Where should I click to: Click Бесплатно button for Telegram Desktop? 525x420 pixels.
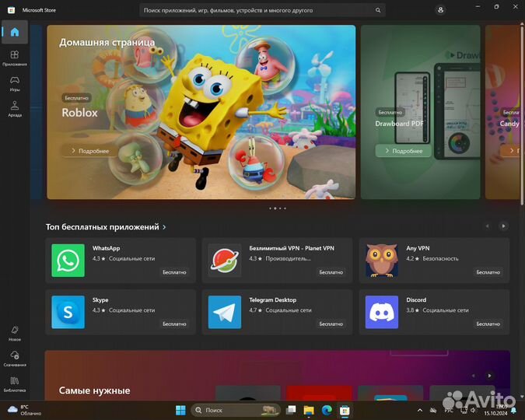(331, 324)
